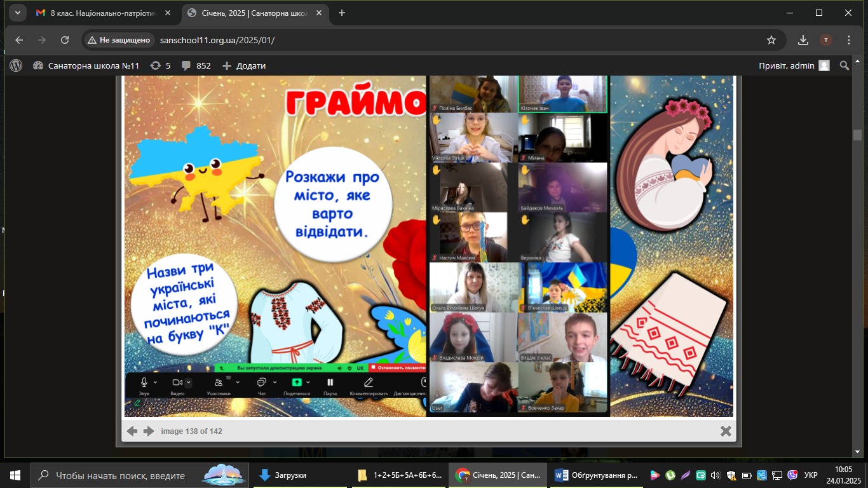Open the Viber tray icon
The width and height of the screenshot is (868, 488).
(792, 475)
